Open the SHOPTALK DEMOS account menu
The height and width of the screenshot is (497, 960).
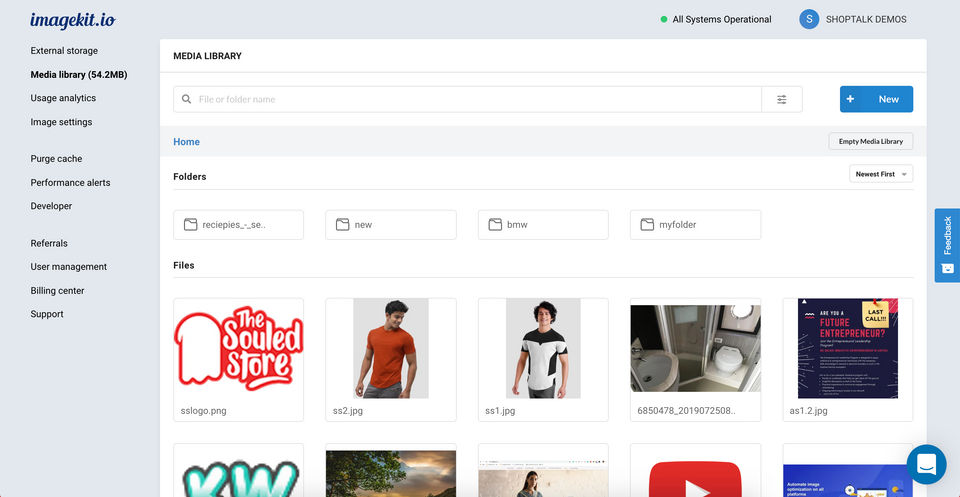[x=853, y=19]
